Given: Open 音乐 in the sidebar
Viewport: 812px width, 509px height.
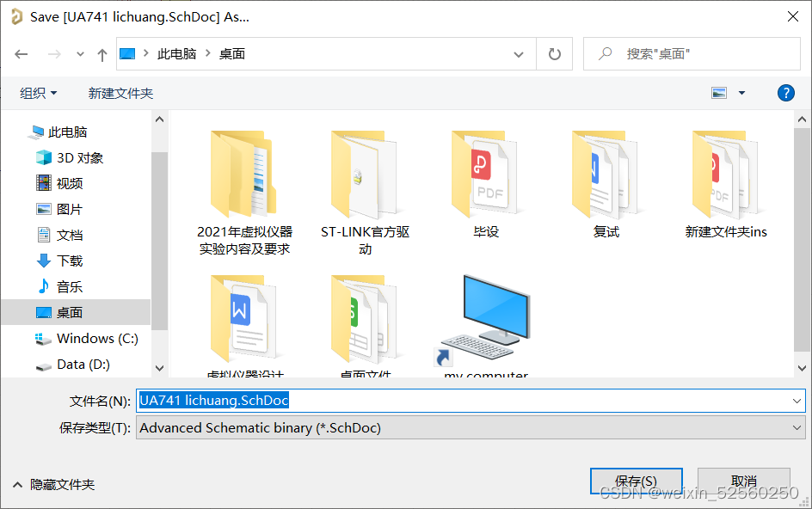Looking at the screenshot, I should [59, 287].
